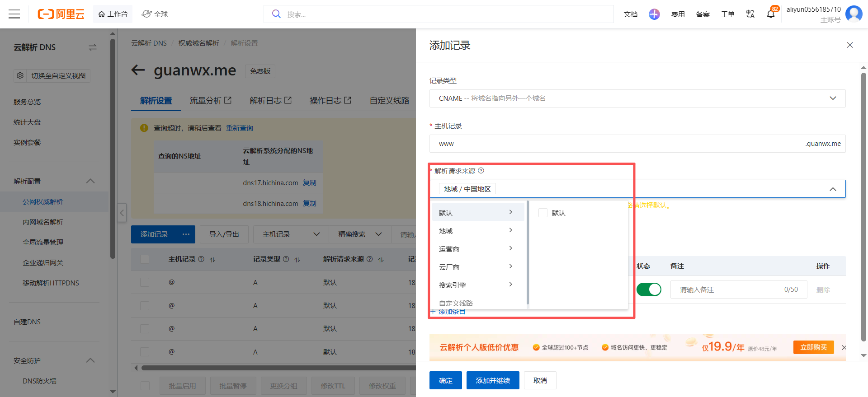The height and width of the screenshot is (397, 868).
Task: Switch language with the translate icon
Action: pos(750,14)
